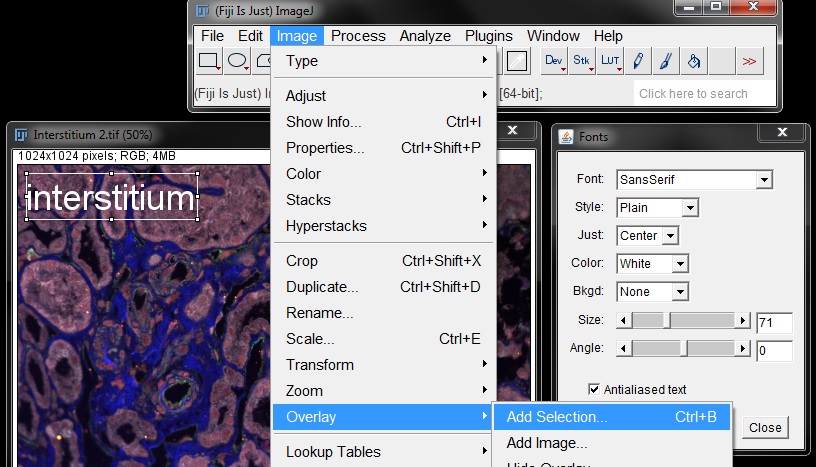This screenshot has height=467, width=816.
Task: Expand the Transform submenu
Action: click(x=384, y=365)
